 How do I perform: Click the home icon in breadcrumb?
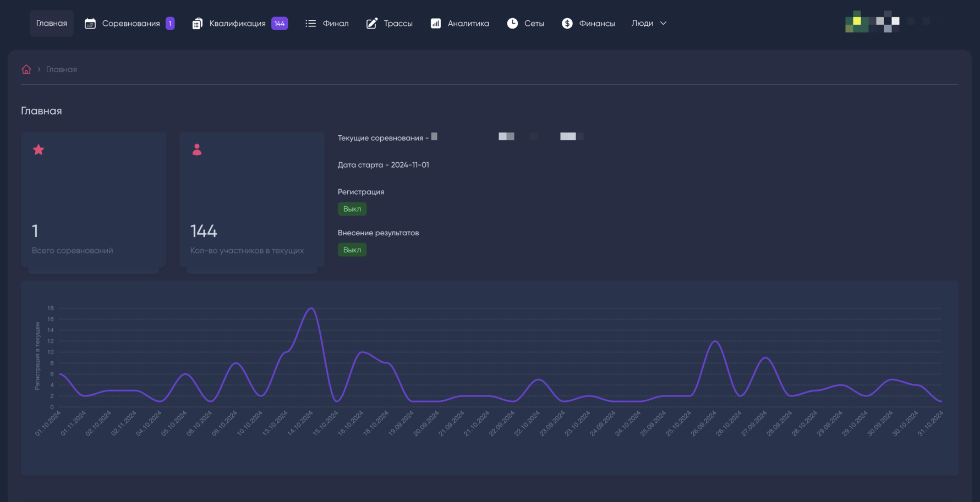pos(26,69)
